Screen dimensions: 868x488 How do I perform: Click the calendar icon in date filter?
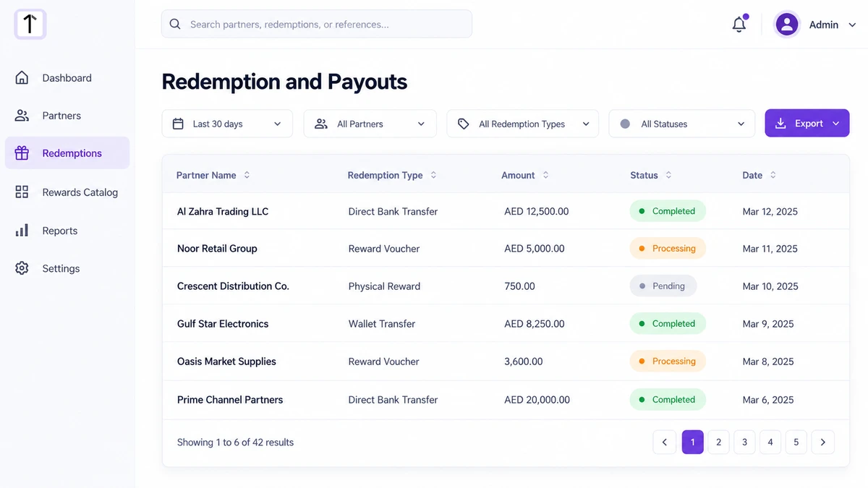point(178,124)
